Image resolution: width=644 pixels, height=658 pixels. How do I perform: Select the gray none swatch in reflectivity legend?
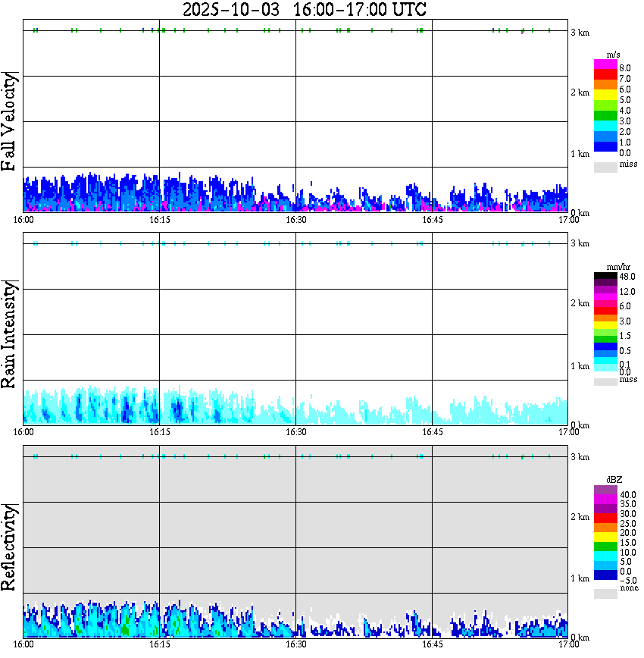click(x=605, y=594)
